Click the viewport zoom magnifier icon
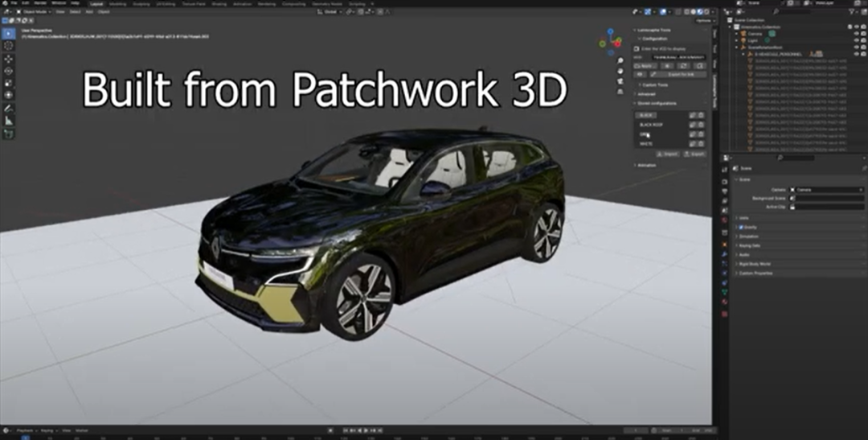 point(620,60)
